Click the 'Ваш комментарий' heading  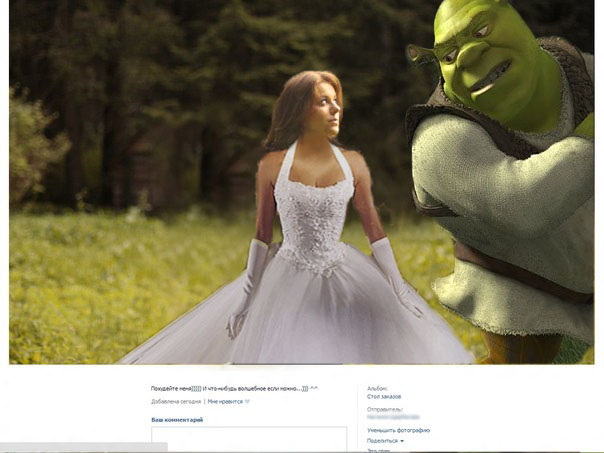click(x=177, y=420)
